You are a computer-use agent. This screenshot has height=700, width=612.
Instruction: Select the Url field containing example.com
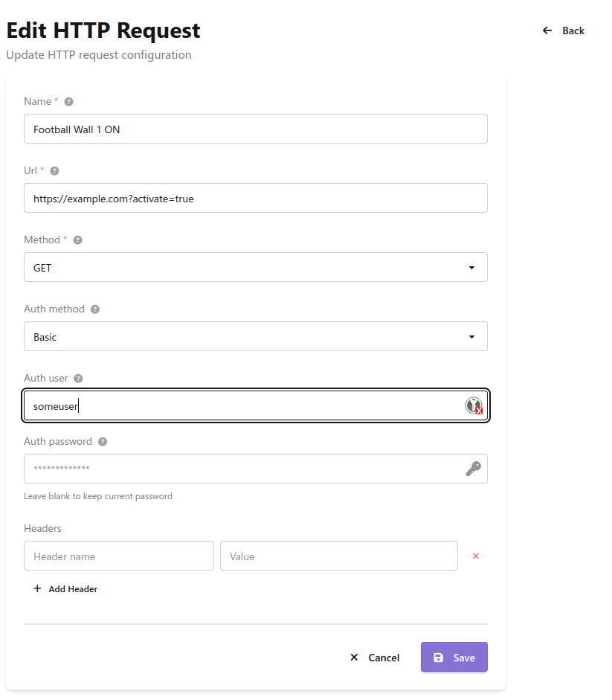(255, 198)
